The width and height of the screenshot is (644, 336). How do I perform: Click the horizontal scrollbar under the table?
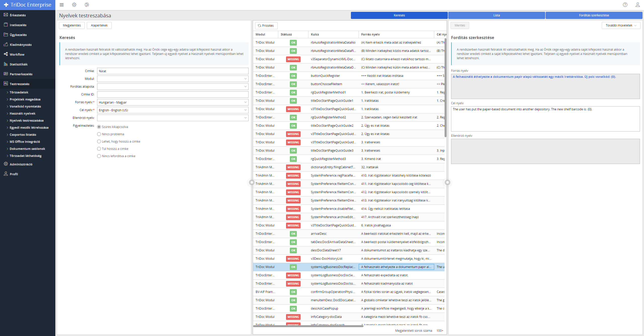click(308, 326)
